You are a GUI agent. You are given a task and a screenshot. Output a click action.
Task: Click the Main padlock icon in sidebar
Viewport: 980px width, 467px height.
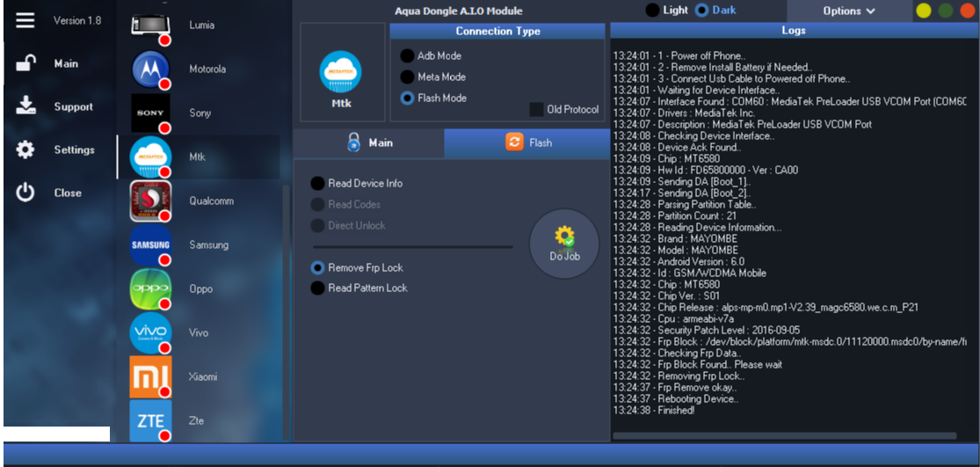coord(25,63)
